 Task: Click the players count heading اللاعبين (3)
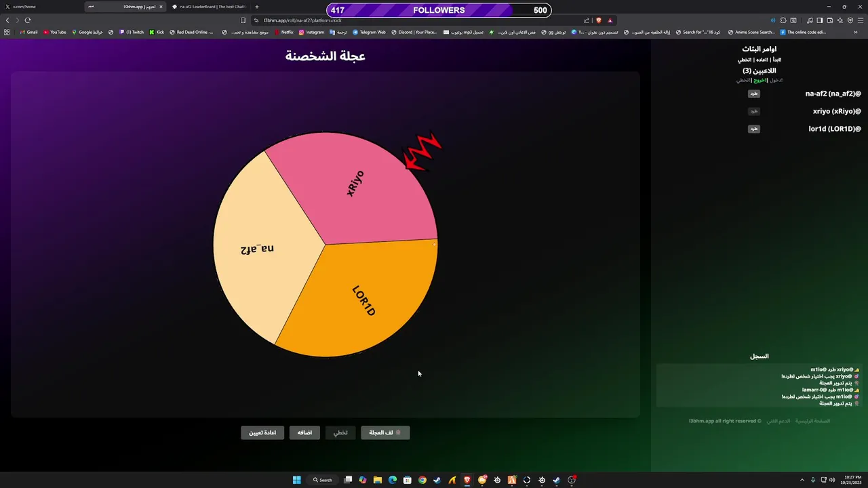pyautogui.click(x=759, y=70)
